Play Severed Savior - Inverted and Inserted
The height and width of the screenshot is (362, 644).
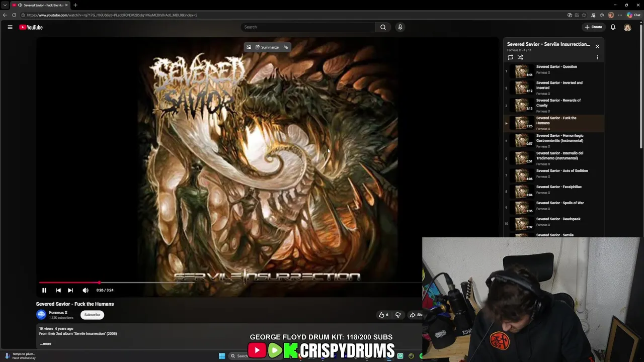pyautogui.click(x=553, y=87)
